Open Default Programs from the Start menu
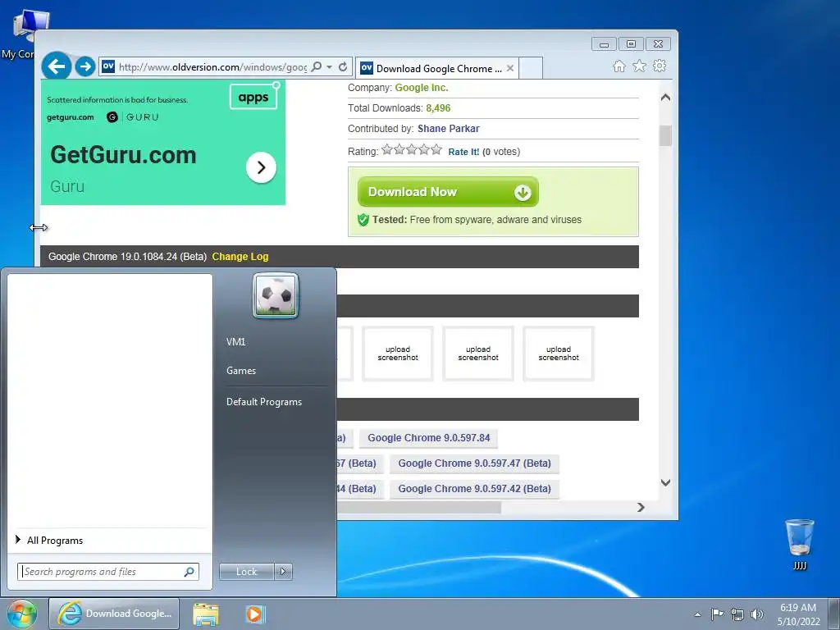 [264, 402]
